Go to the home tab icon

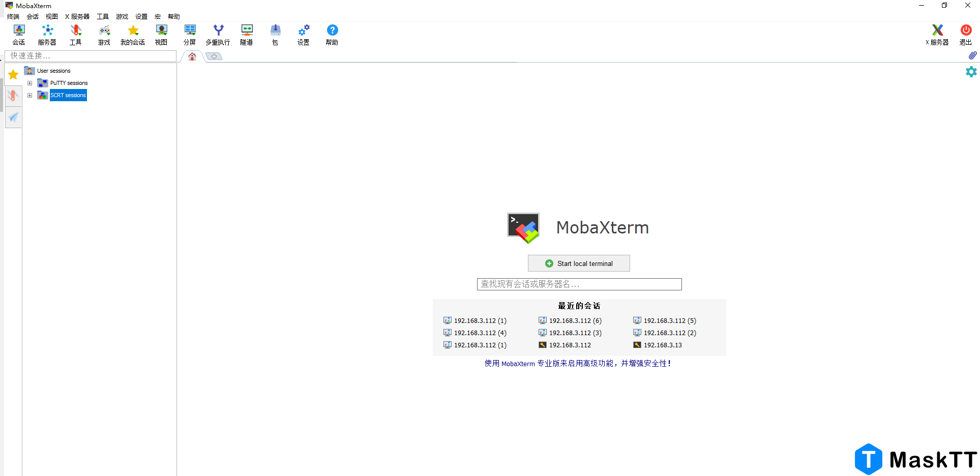click(x=192, y=56)
